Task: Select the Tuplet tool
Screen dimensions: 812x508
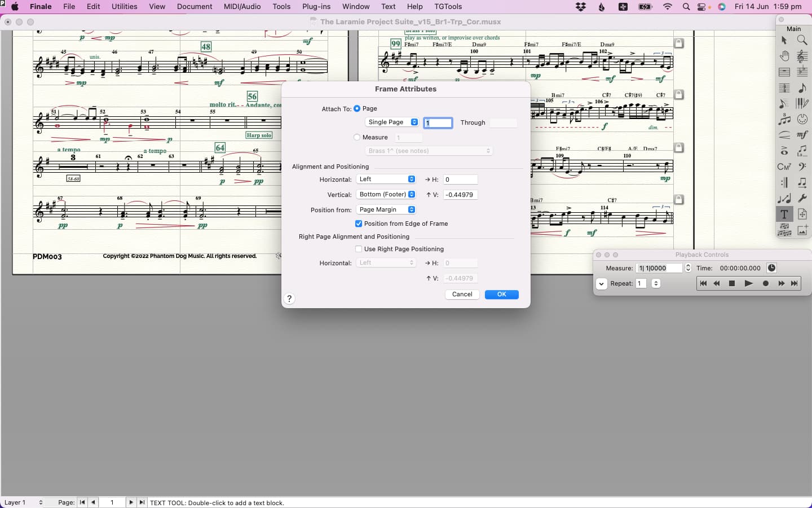Action: pos(784,119)
